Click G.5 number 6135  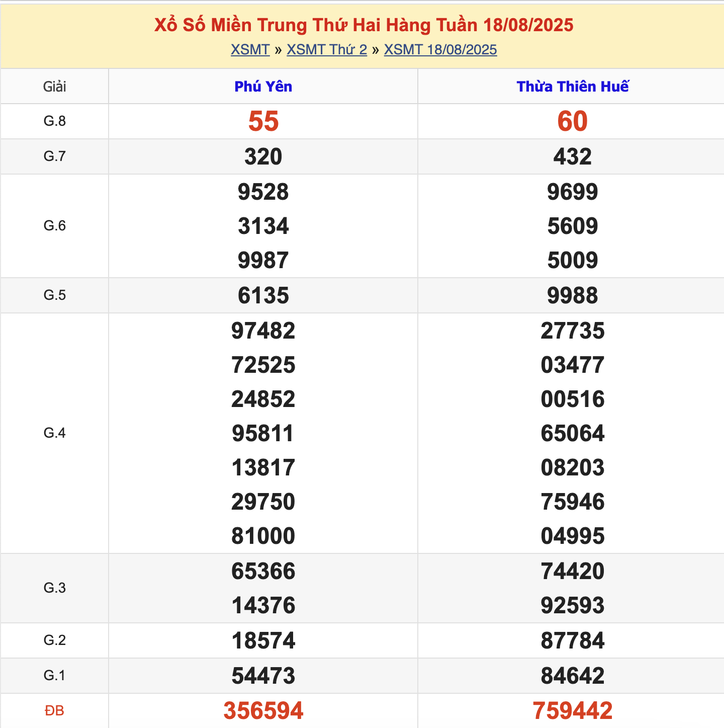[x=263, y=295]
